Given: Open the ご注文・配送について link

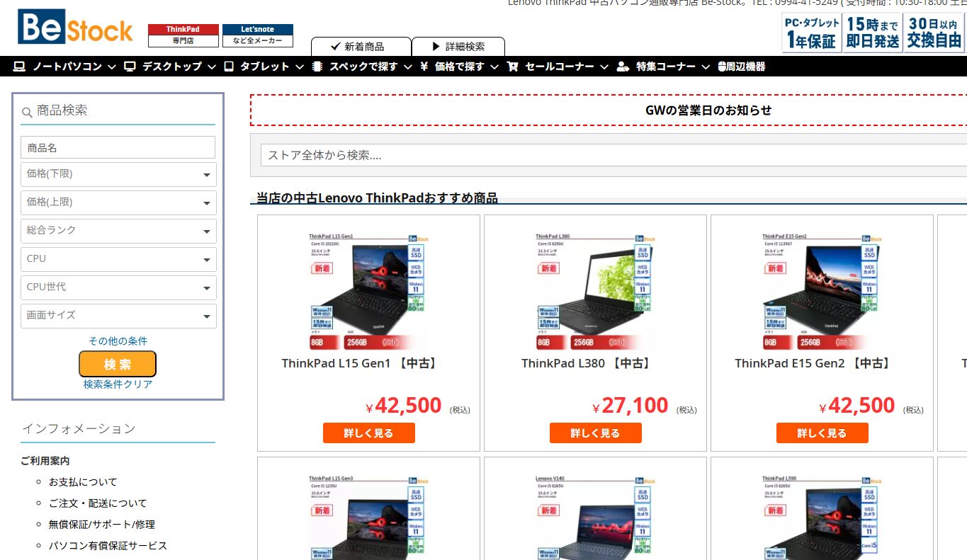Looking at the screenshot, I should click(x=98, y=503).
